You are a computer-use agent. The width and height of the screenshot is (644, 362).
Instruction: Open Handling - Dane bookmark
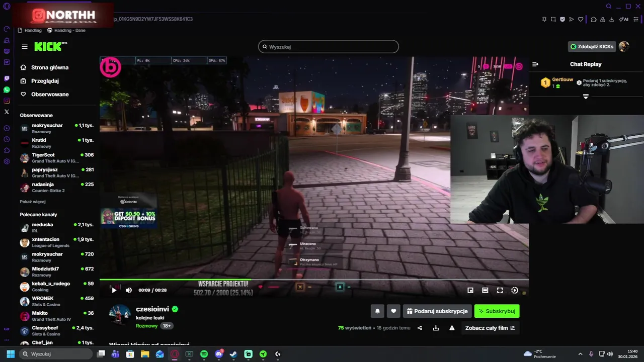(66, 30)
